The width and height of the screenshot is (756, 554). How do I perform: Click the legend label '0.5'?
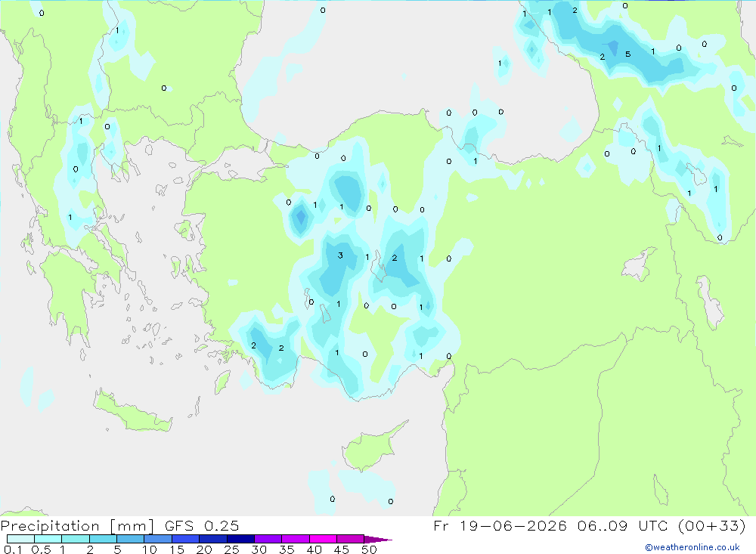41,549
